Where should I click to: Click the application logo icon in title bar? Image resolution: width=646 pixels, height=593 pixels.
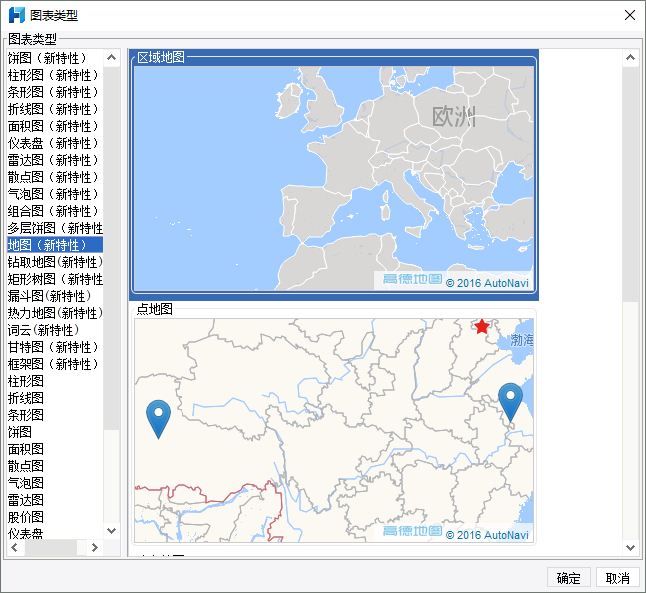click(17, 15)
